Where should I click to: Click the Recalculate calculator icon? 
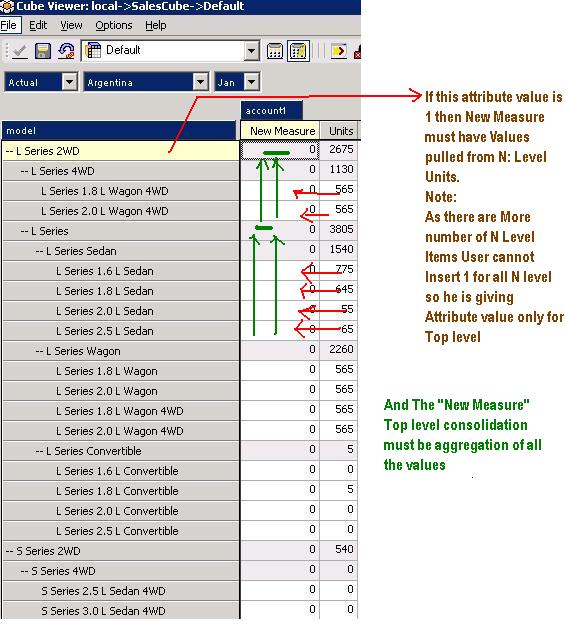pos(275,51)
